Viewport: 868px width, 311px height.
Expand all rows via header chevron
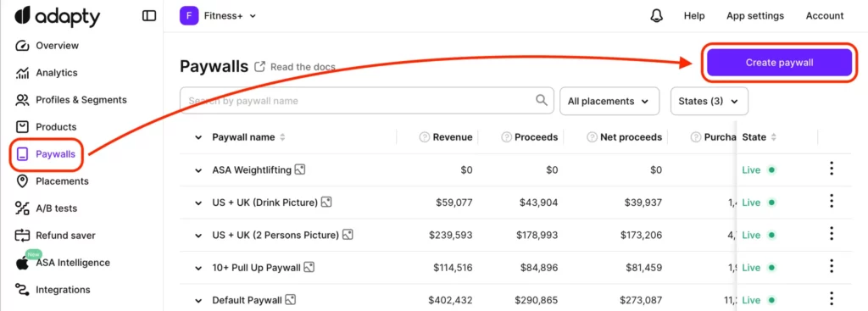[x=198, y=138]
